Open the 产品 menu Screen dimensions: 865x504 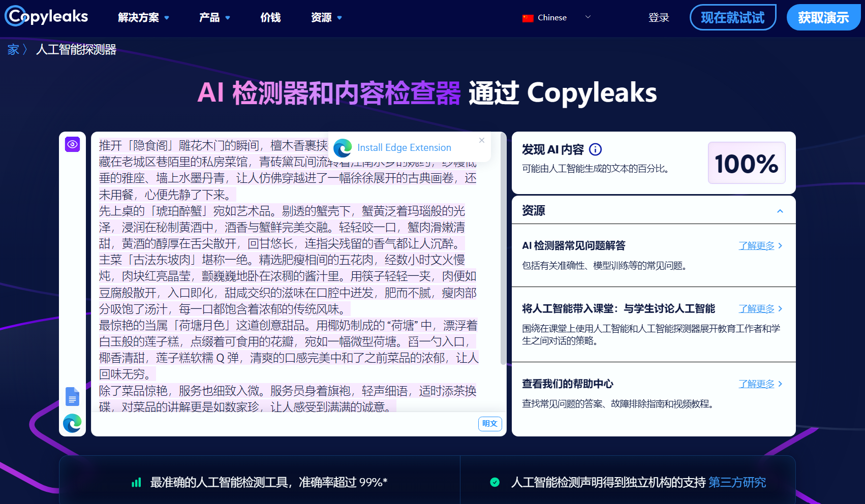click(x=214, y=18)
